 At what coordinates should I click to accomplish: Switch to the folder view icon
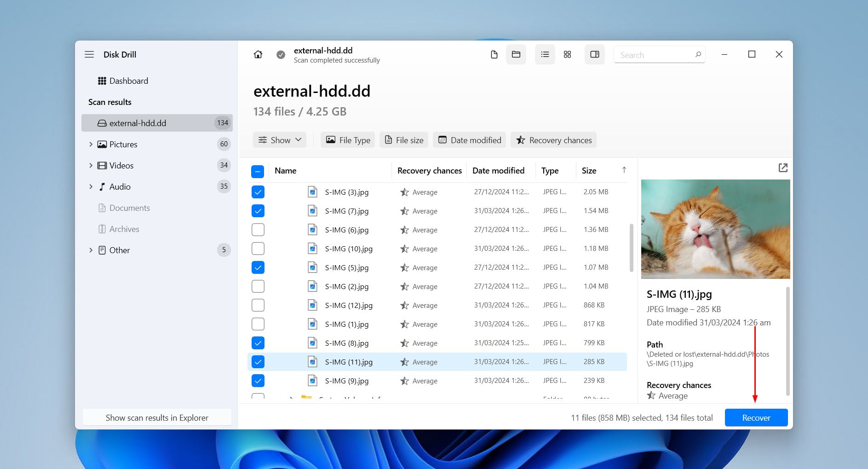(516, 54)
